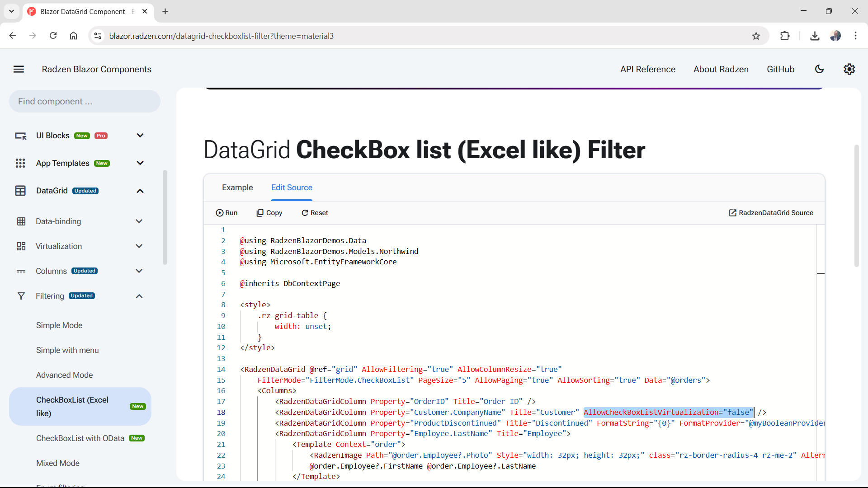Run the edited source code
The width and height of the screenshot is (868, 488).
(x=226, y=213)
